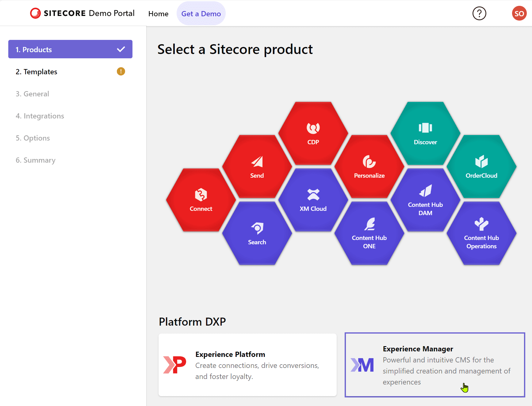The height and width of the screenshot is (406, 532).
Task: Pick the XM Cloud hexagon
Action: tap(313, 200)
